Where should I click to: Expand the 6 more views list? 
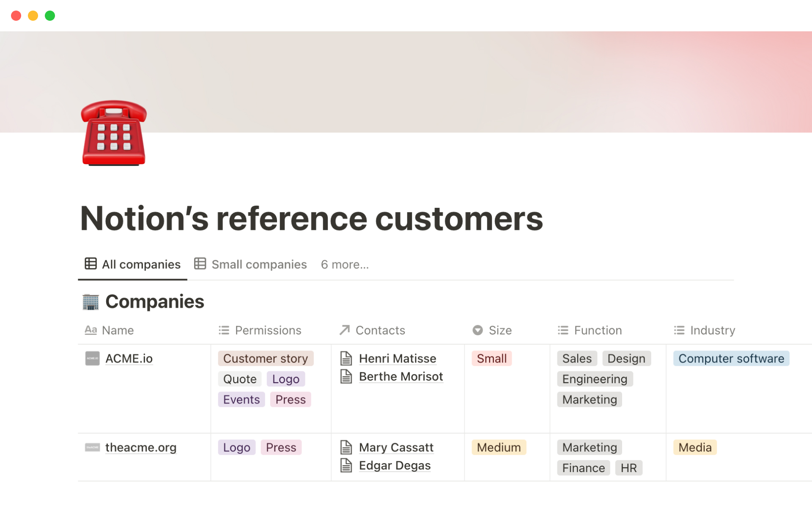tap(345, 264)
